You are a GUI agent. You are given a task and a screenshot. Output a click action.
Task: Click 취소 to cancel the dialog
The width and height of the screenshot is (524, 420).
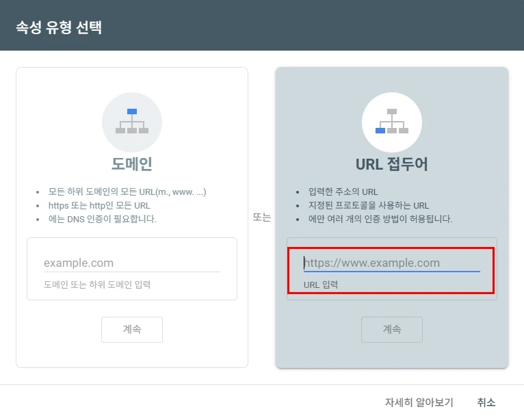[x=486, y=402]
